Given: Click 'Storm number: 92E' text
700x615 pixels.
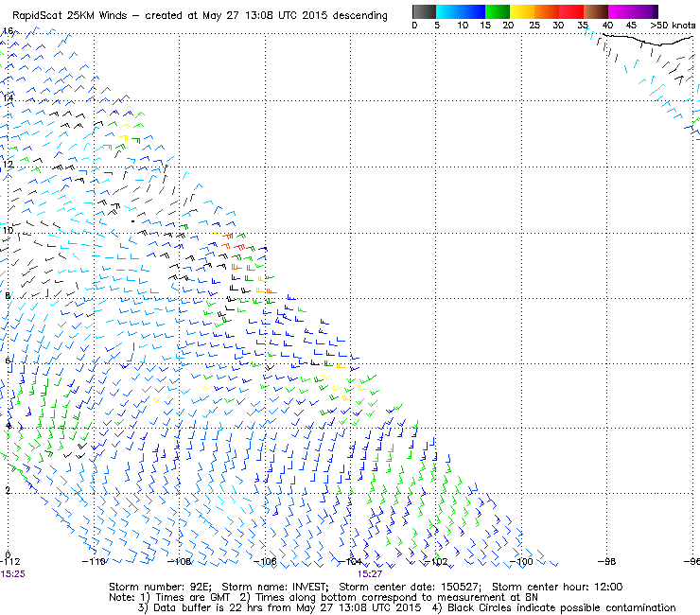Looking at the screenshot, I should pos(161,587).
